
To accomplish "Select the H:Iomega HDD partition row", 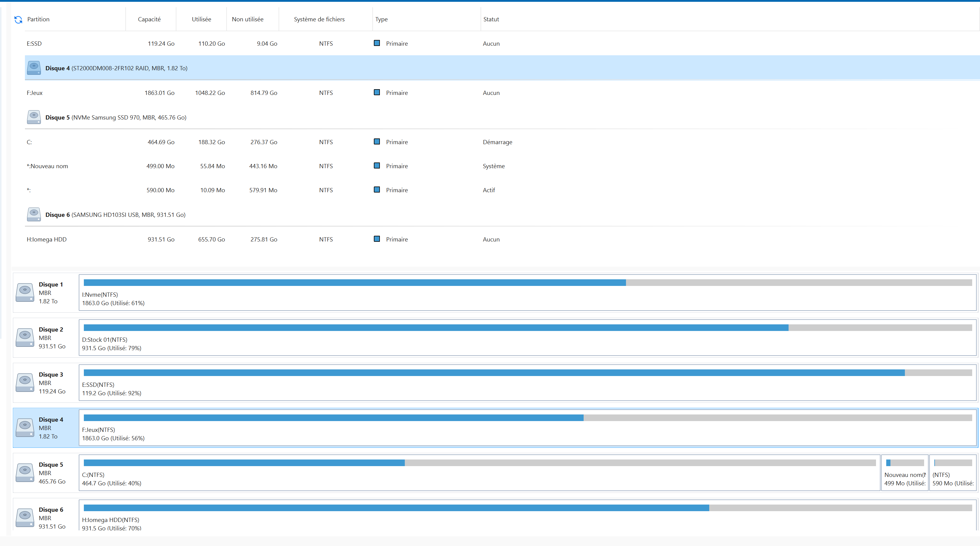I will pos(502,239).
